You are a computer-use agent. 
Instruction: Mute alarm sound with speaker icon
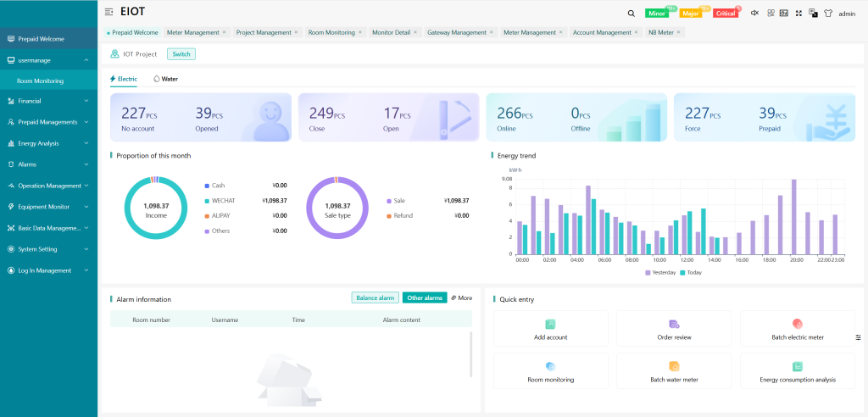click(754, 14)
